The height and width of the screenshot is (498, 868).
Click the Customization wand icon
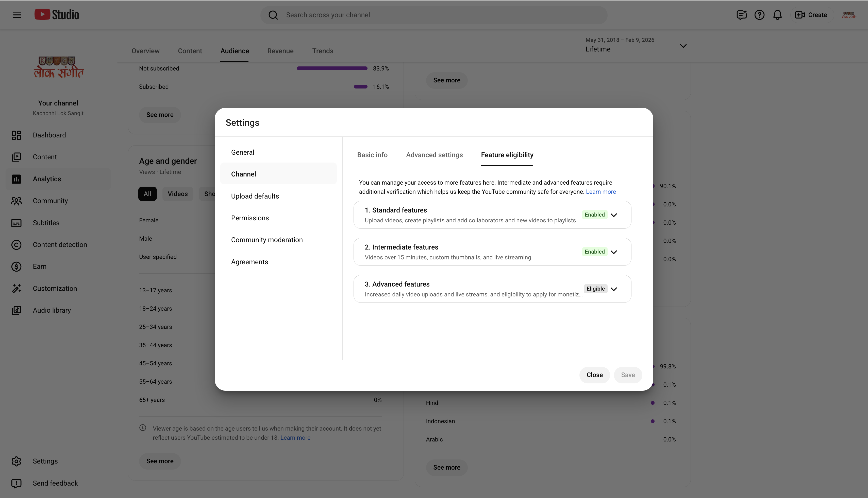16,288
